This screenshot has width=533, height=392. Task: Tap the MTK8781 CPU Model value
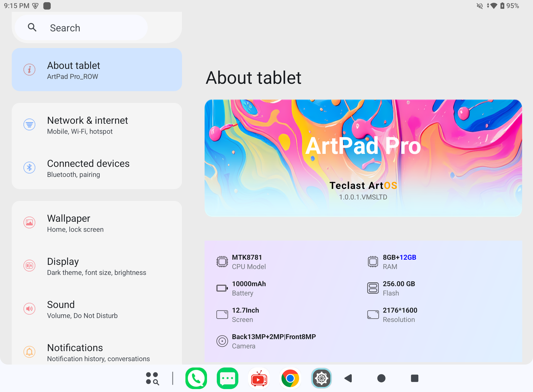(x=247, y=257)
